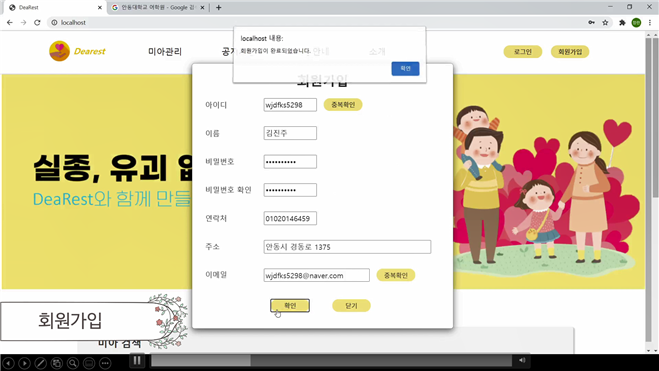659x371 pixels.
Task: Click 중복확인 next to the email field
Action: coord(395,275)
